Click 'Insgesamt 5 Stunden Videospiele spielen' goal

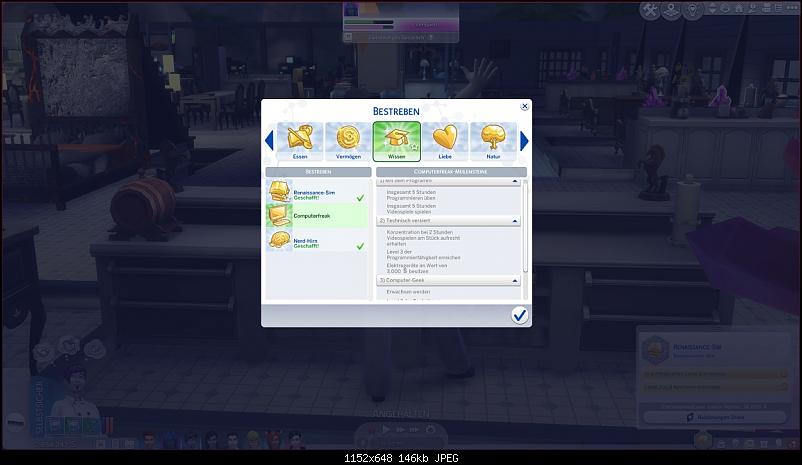tap(411, 209)
